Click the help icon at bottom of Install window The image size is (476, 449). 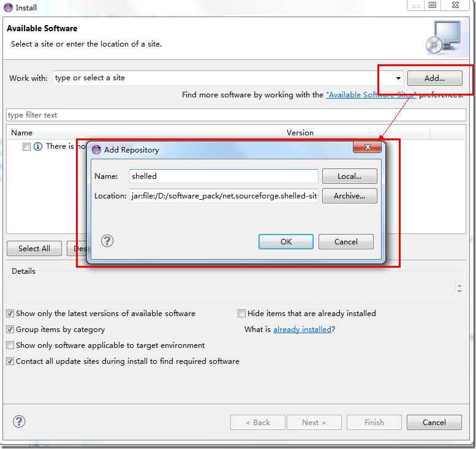coord(19,421)
